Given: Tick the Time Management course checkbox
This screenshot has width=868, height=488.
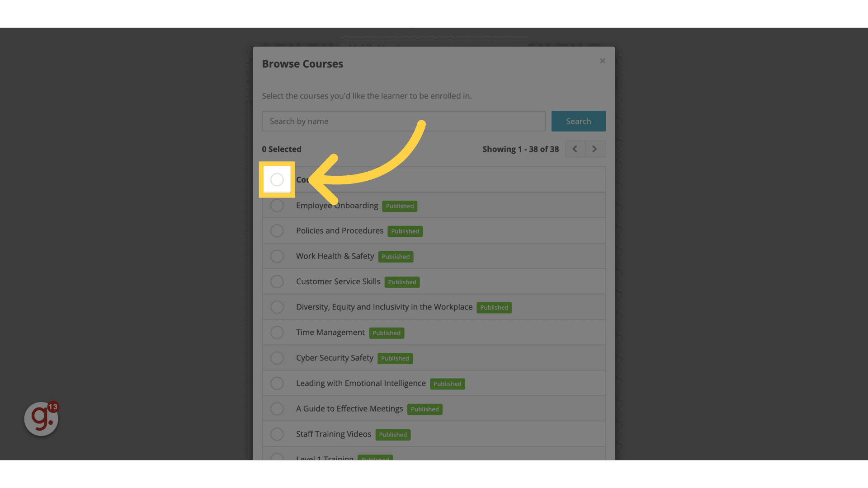Looking at the screenshot, I should pyautogui.click(x=277, y=333).
